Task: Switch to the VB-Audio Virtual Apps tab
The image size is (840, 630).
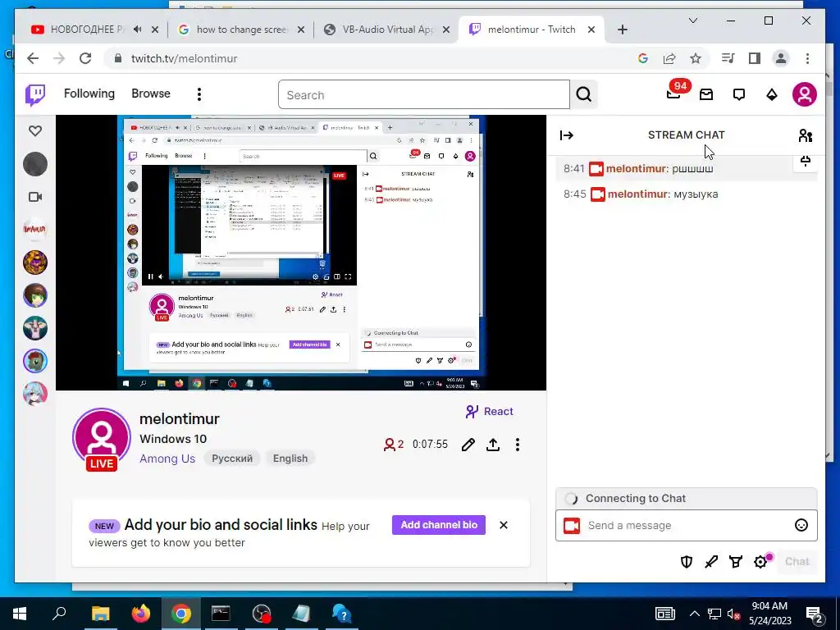Action: point(387,30)
